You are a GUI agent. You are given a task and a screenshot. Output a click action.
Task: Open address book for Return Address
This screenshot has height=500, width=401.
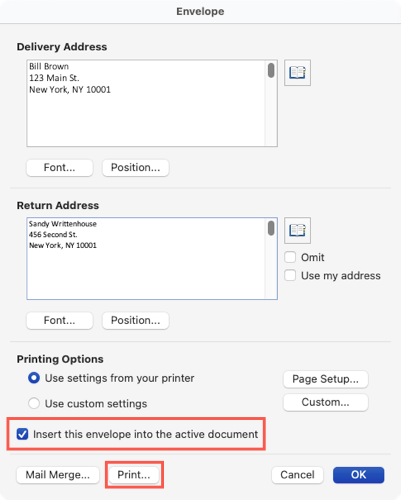297,230
